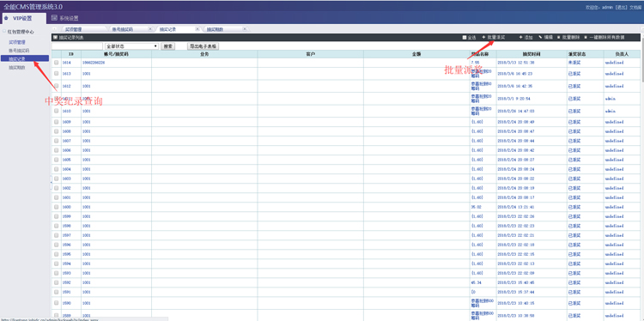Click the 一键删除所有数据 toolbar icon
644x321 pixels.
pyautogui.click(x=586, y=38)
